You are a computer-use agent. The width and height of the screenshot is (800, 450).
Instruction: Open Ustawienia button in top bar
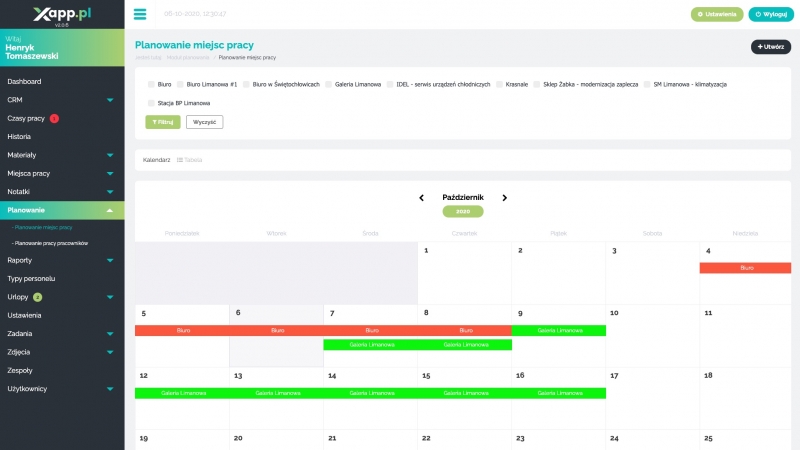[717, 14]
